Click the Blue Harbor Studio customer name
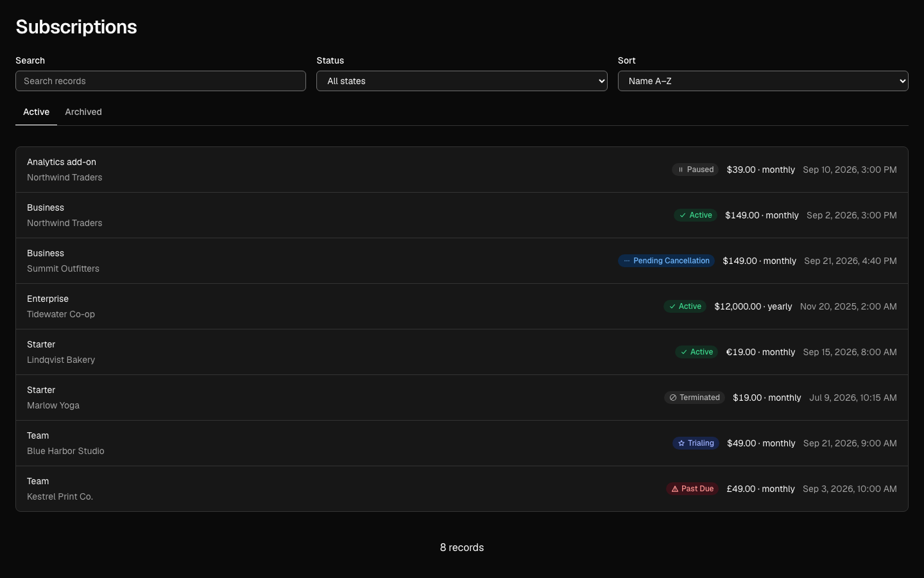 tap(65, 451)
